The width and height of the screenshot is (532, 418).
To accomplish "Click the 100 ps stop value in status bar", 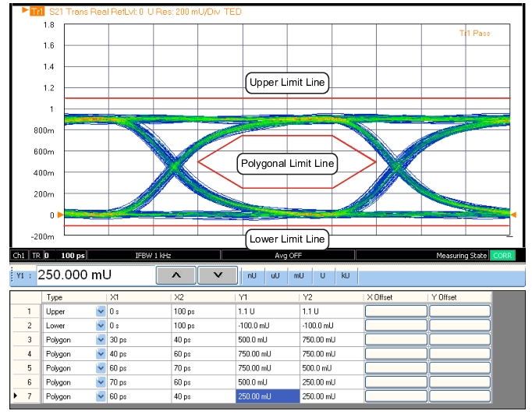I will click(73, 256).
